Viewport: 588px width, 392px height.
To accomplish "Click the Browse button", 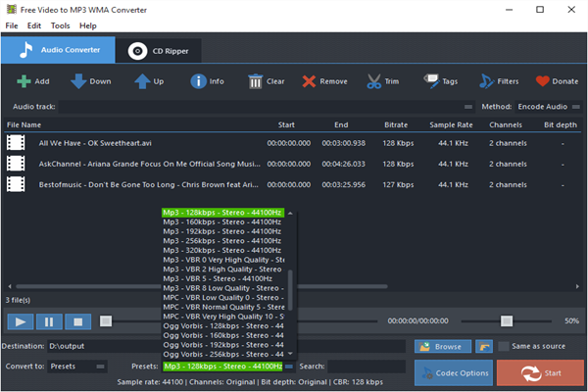I will 443,347.
